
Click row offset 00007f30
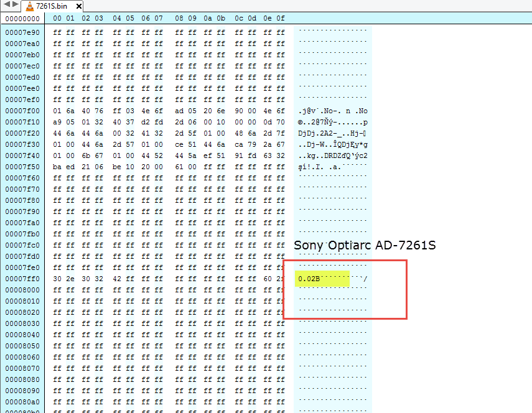22,144
